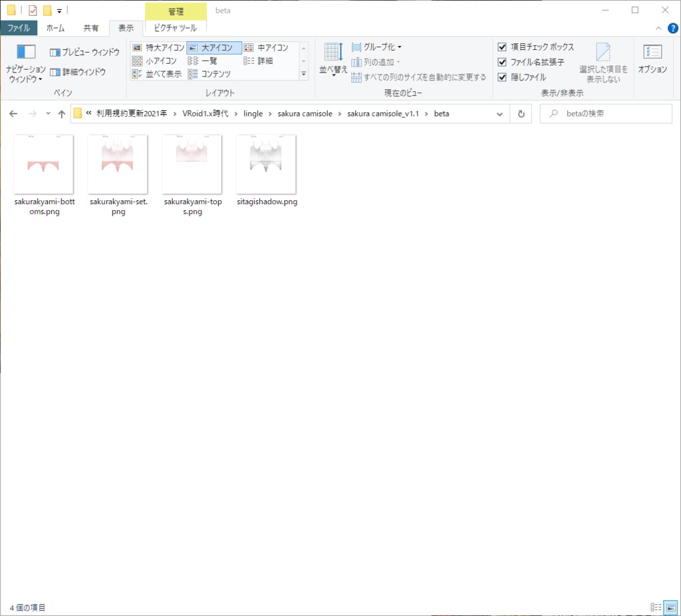Switch to the Share ribbon tab
The width and height of the screenshot is (681, 616).
(x=90, y=28)
